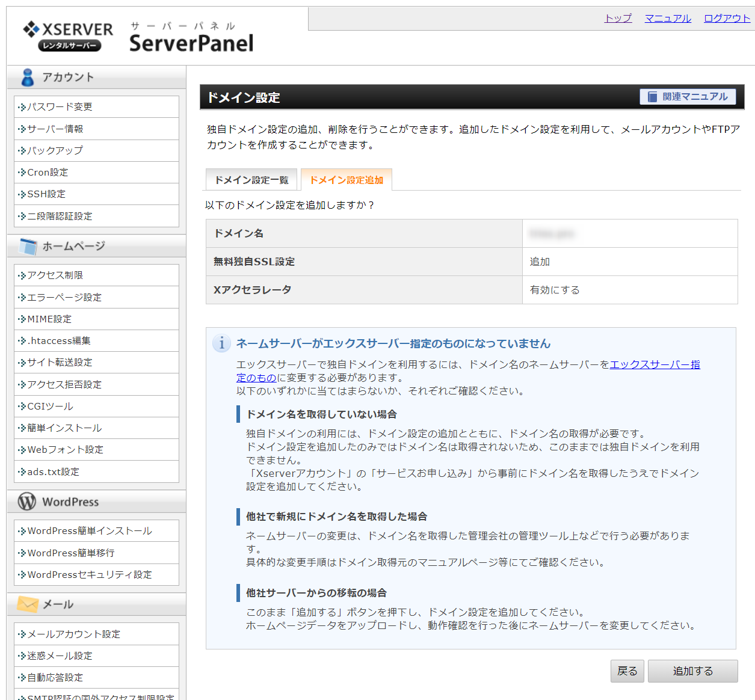The height and width of the screenshot is (700, 755).
Task: Click the Mail envelope icon
Action: 28,604
